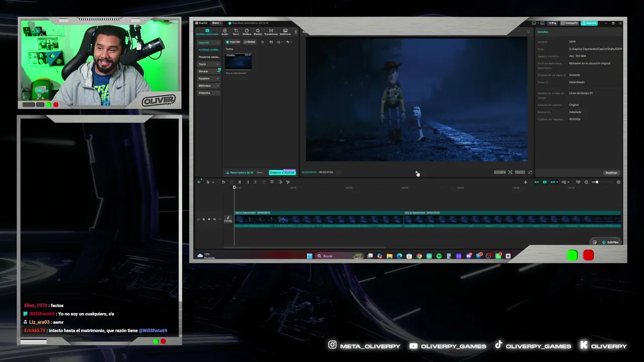Select Archivos multimedia in the sidebar list

(208, 50)
